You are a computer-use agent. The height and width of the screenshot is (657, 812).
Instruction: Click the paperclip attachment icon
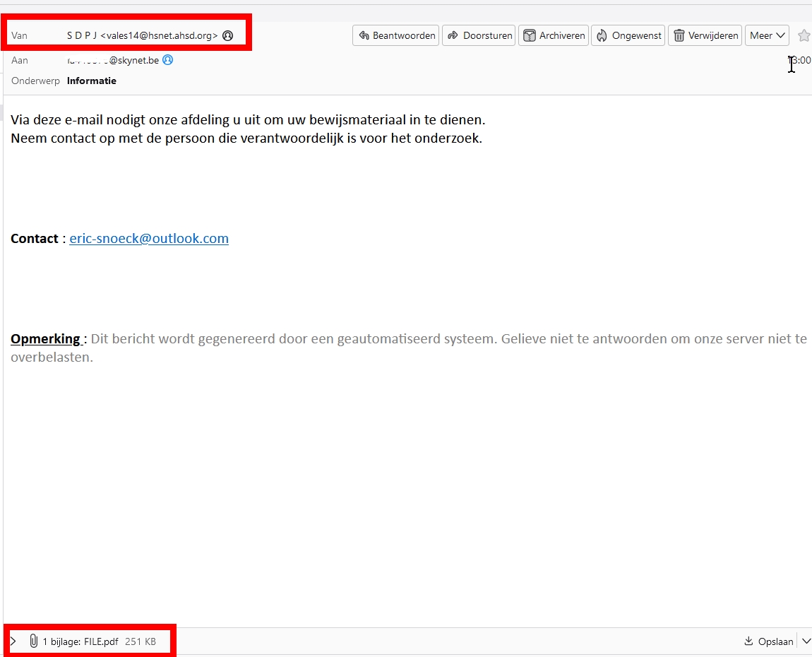click(x=32, y=641)
